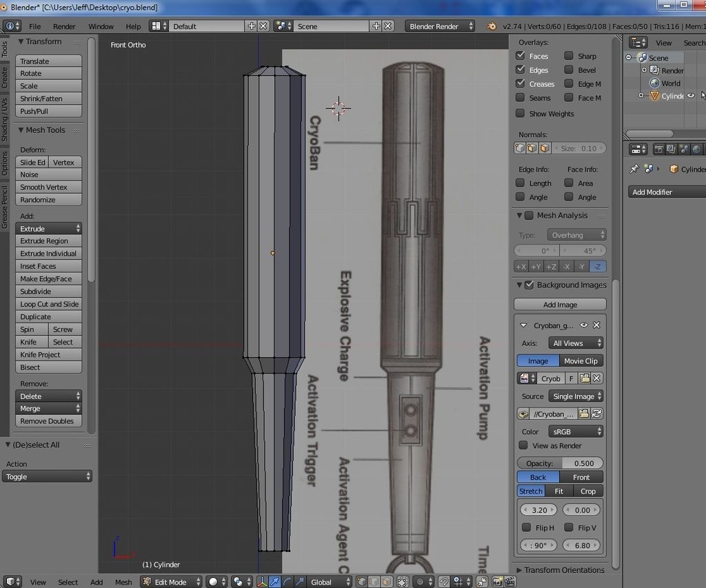Open the viewport shading selector
This screenshot has width=706, height=588.
tap(216, 582)
